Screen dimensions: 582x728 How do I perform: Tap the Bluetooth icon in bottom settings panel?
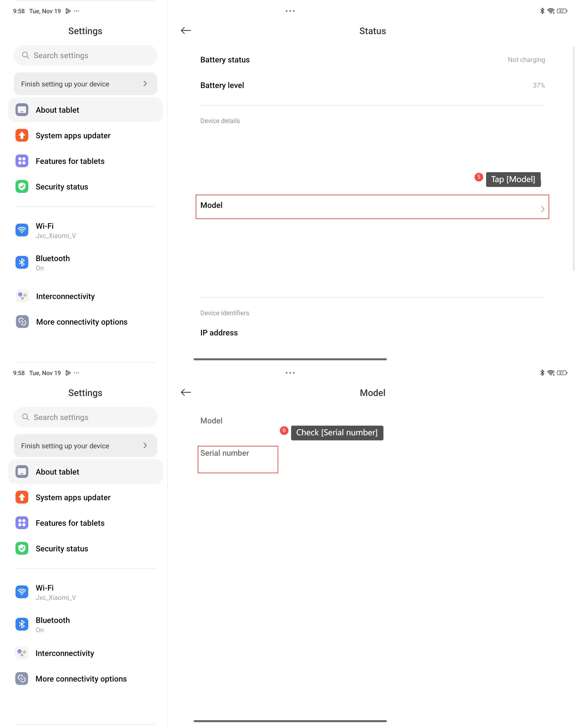click(22, 624)
